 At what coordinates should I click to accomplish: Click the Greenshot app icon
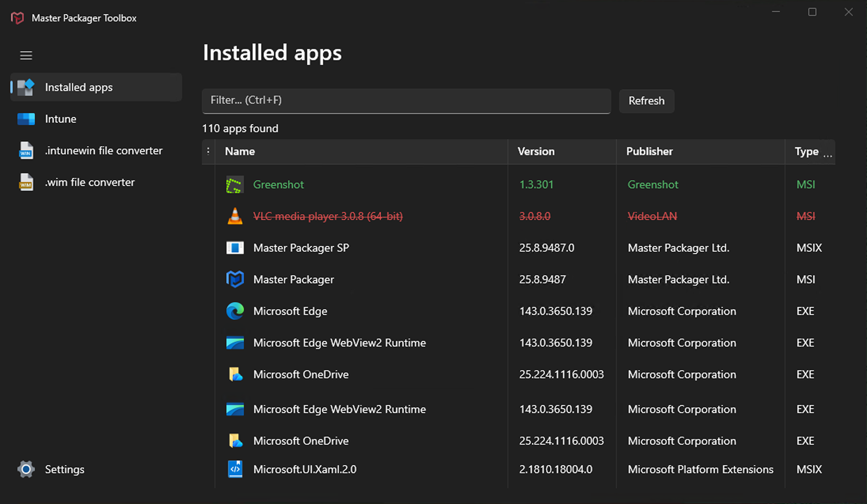click(234, 185)
